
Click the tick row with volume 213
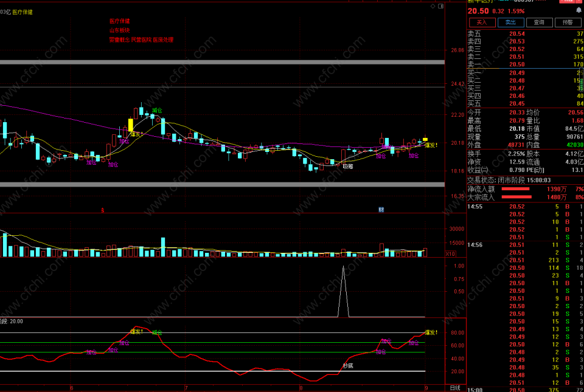point(525,260)
